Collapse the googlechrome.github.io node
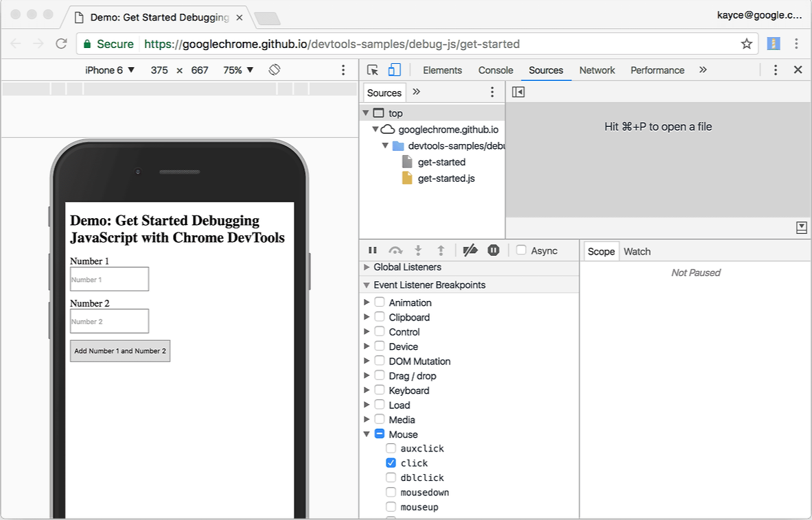812x520 pixels. [375, 129]
